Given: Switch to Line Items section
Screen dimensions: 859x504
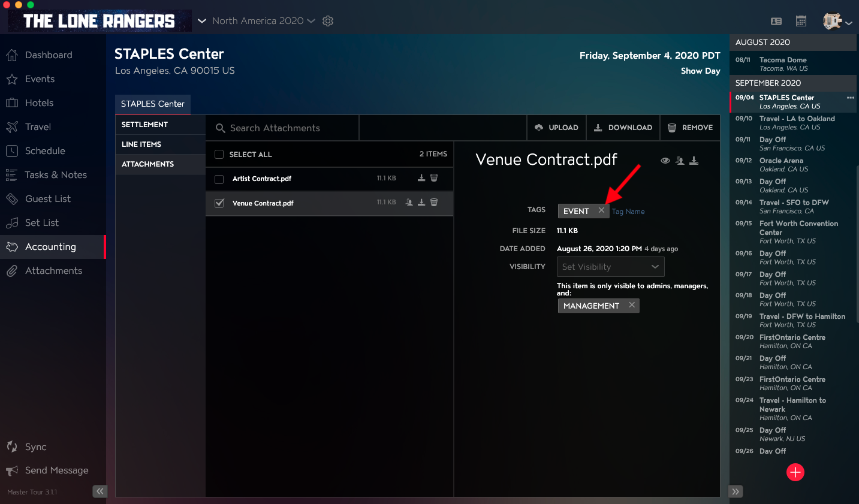Looking at the screenshot, I should (160, 144).
